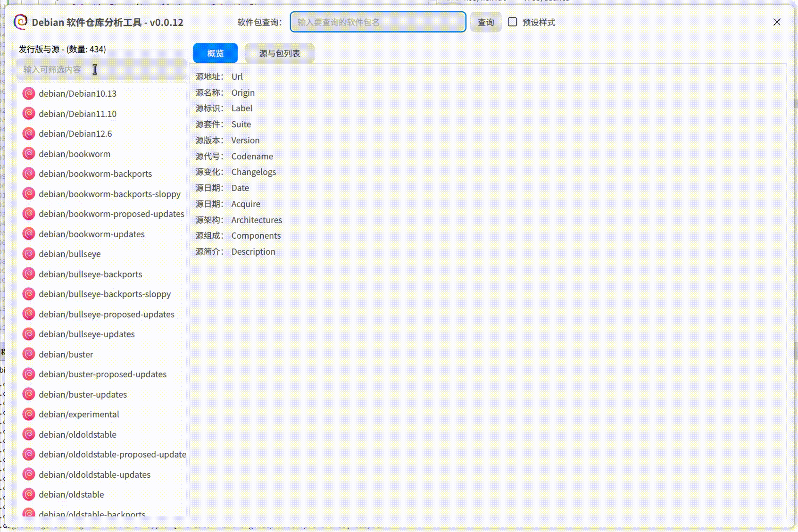Image resolution: width=798 pixels, height=532 pixels.
Task: Click the 发行版与源 count heading
Action: (x=62, y=49)
